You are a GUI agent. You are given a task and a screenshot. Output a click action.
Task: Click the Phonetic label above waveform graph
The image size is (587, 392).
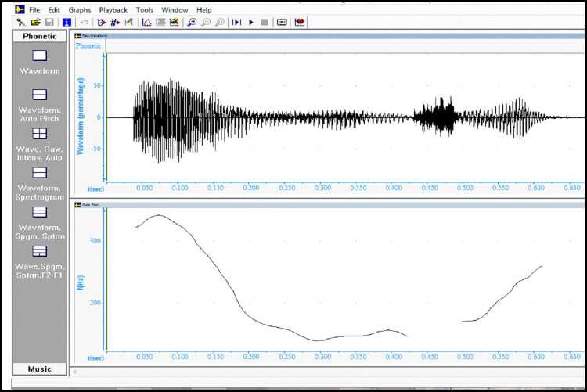(x=88, y=45)
